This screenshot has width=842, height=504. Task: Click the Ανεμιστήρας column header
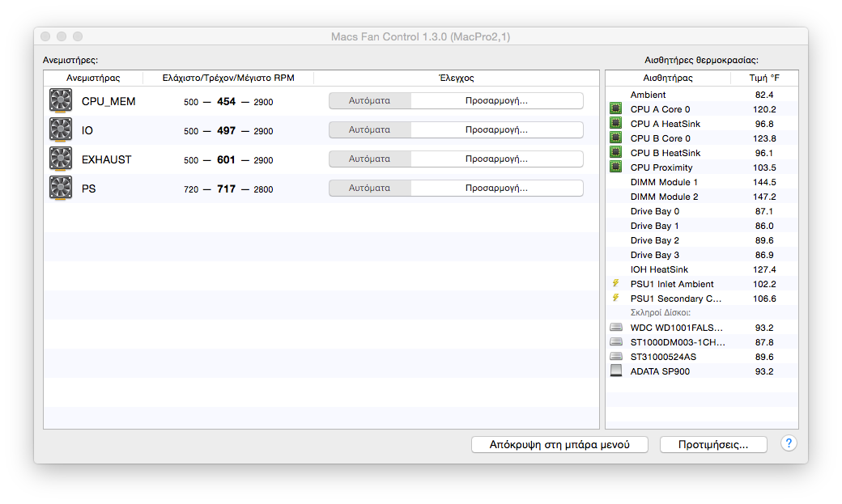[x=93, y=78]
